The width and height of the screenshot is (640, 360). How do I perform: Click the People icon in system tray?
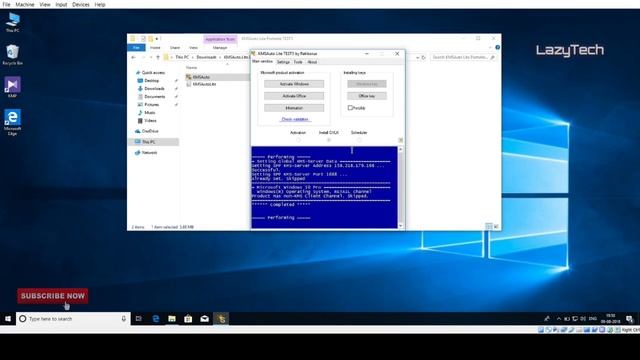point(547,319)
